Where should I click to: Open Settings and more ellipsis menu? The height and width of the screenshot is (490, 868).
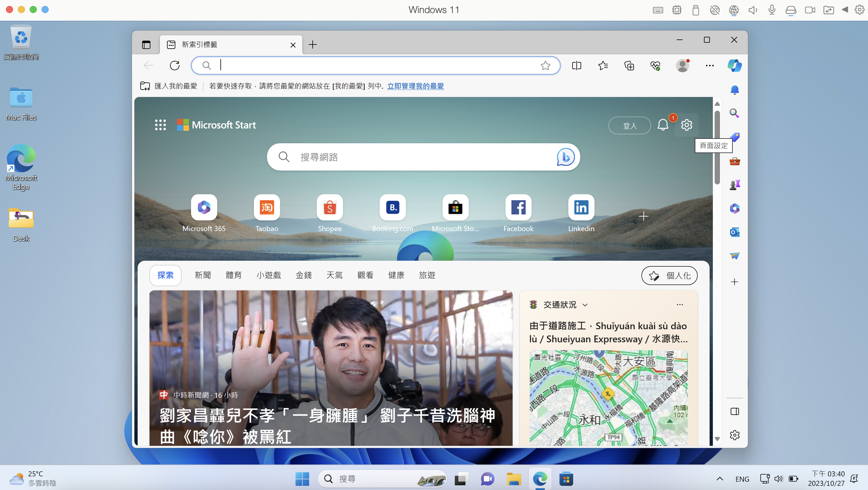pyautogui.click(x=710, y=65)
